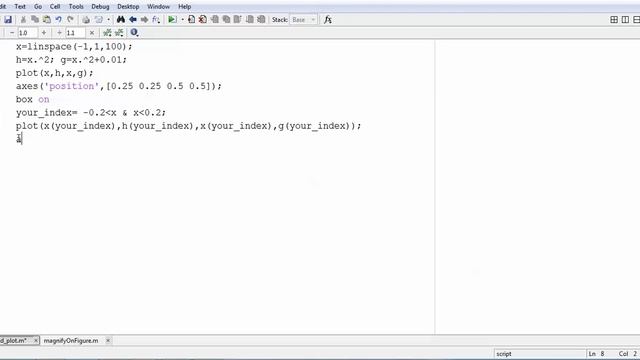Split editor panes left and right
Viewport: 640px width, 360px height.
point(625,20)
